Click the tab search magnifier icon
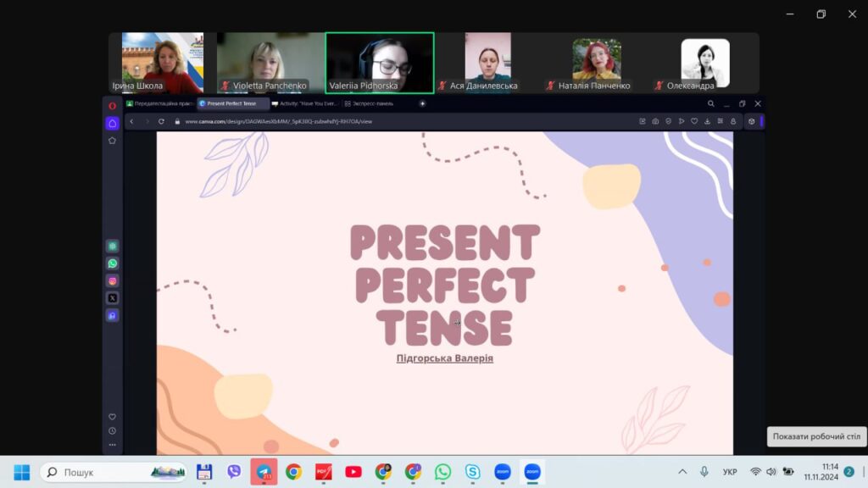Viewport: 868px width, 488px height. [x=711, y=103]
